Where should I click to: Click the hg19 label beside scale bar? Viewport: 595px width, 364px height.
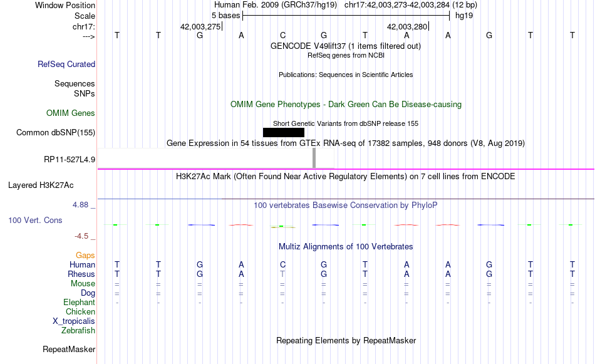click(464, 16)
